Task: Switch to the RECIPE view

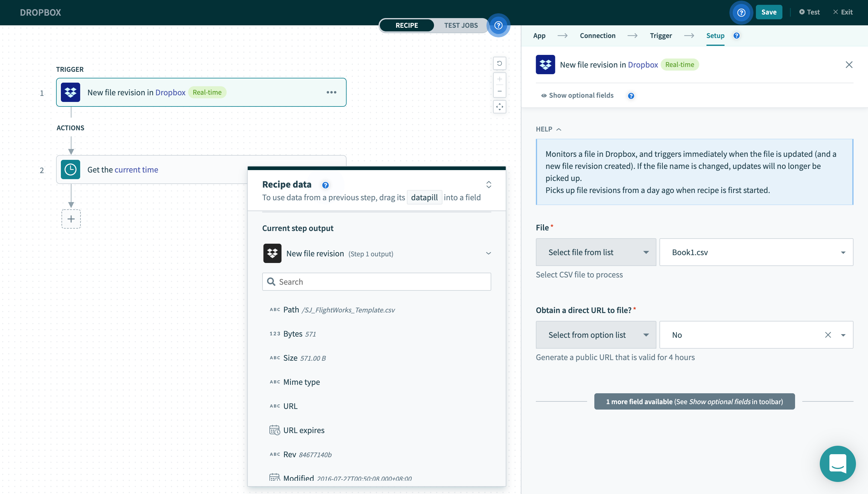Action: click(407, 25)
